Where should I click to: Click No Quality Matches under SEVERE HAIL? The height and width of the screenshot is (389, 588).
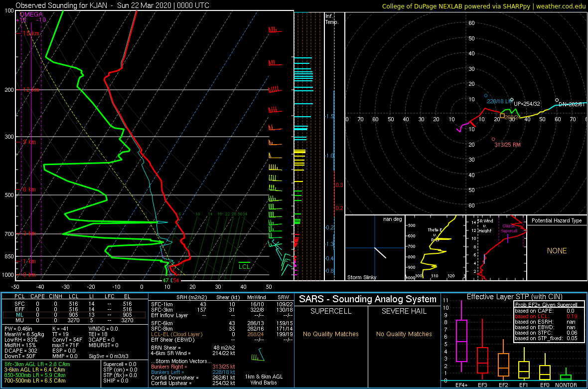click(405, 334)
